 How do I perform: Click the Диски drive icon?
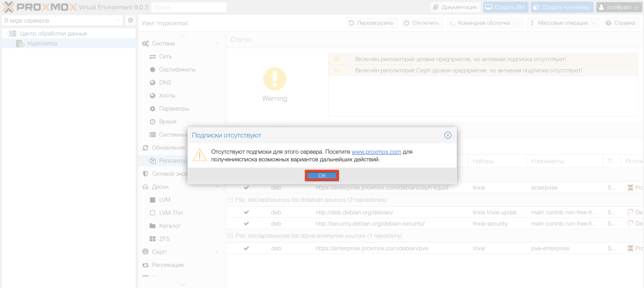pos(145,187)
